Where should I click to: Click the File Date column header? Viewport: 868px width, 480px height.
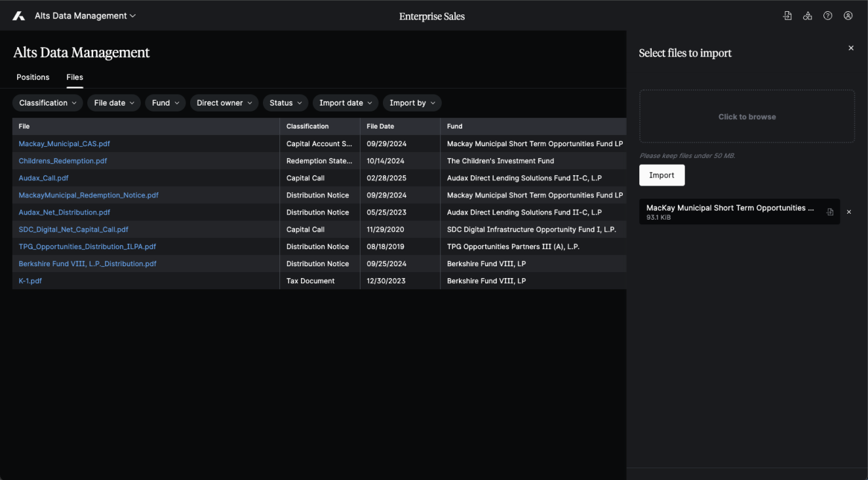pos(380,126)
